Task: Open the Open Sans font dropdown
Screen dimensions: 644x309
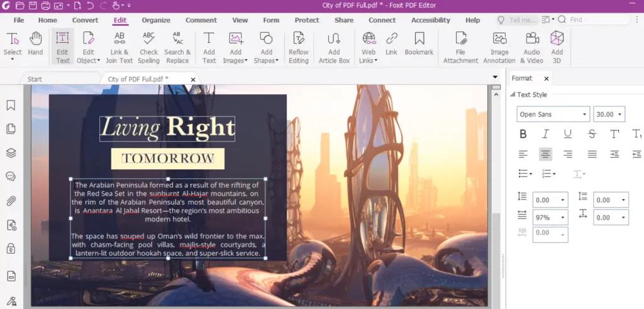Action: pyautogui.click(x=553, y=115)
